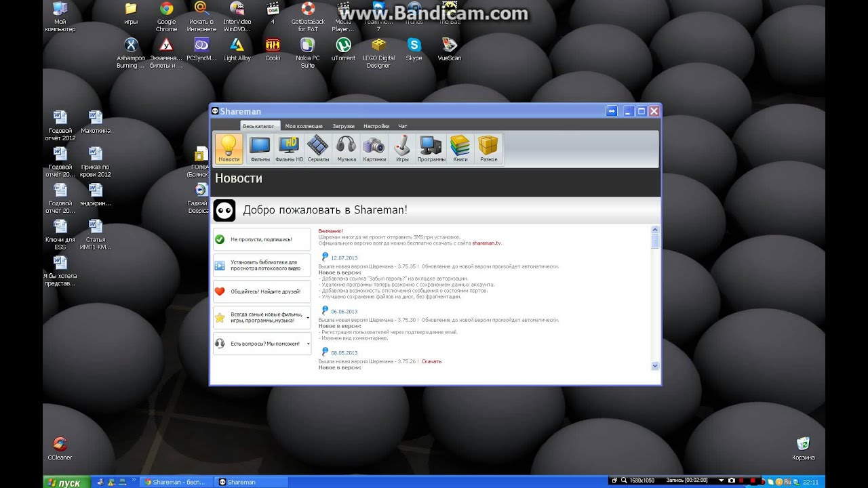
Task: Click the Bandicam screenshot camera icon
Action: (x=731, y=481)
